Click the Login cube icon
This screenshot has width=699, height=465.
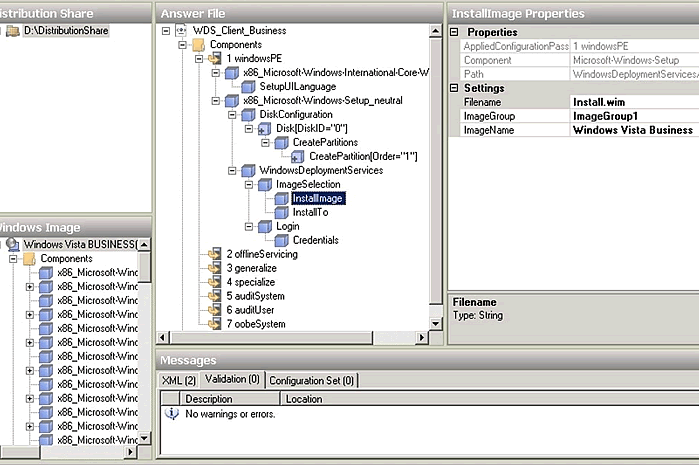264,226
